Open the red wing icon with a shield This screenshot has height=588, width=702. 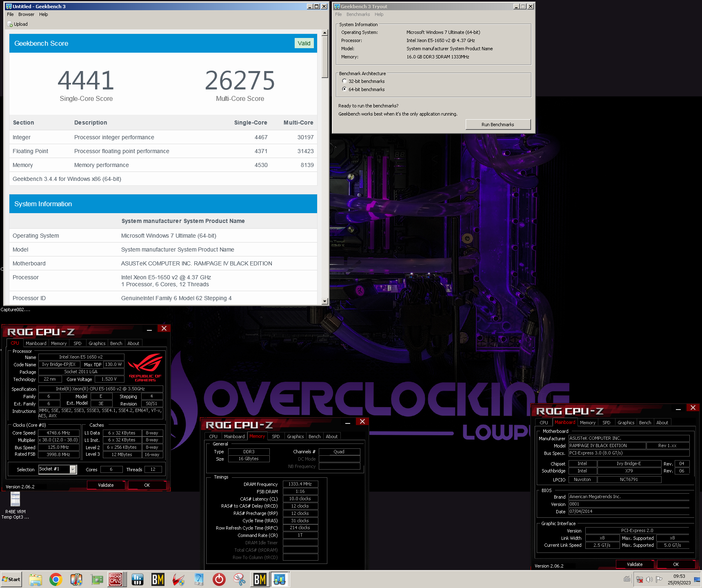[178, 579]
